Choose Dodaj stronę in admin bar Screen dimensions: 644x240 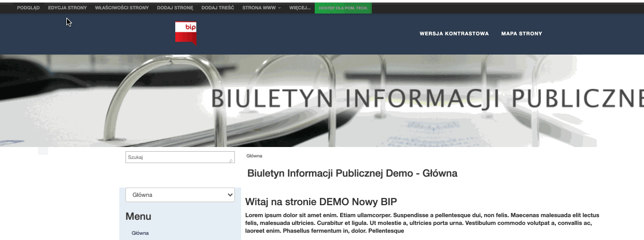click(175, 8)
